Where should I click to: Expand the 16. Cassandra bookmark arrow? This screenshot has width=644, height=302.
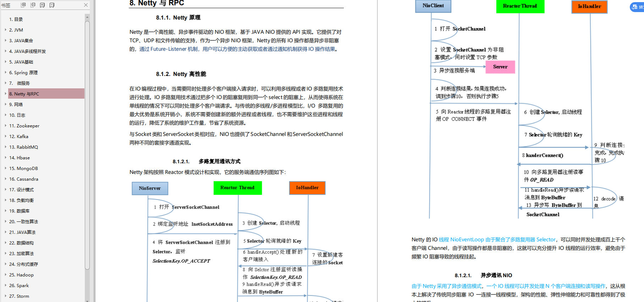pyautogui.click(x=6, y=179)
